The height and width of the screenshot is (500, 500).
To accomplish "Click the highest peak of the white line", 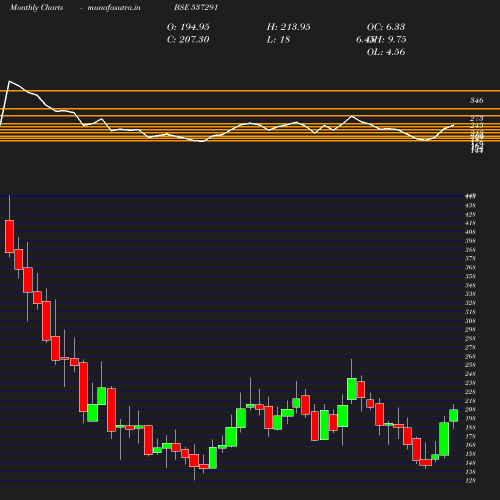I will point(9,81).
